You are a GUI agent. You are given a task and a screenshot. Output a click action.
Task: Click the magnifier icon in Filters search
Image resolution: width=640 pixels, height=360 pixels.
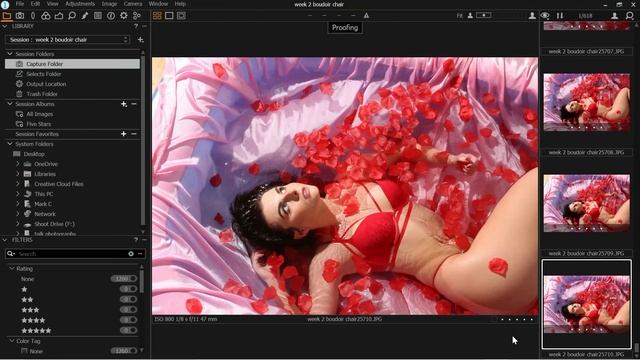(11, 254)
